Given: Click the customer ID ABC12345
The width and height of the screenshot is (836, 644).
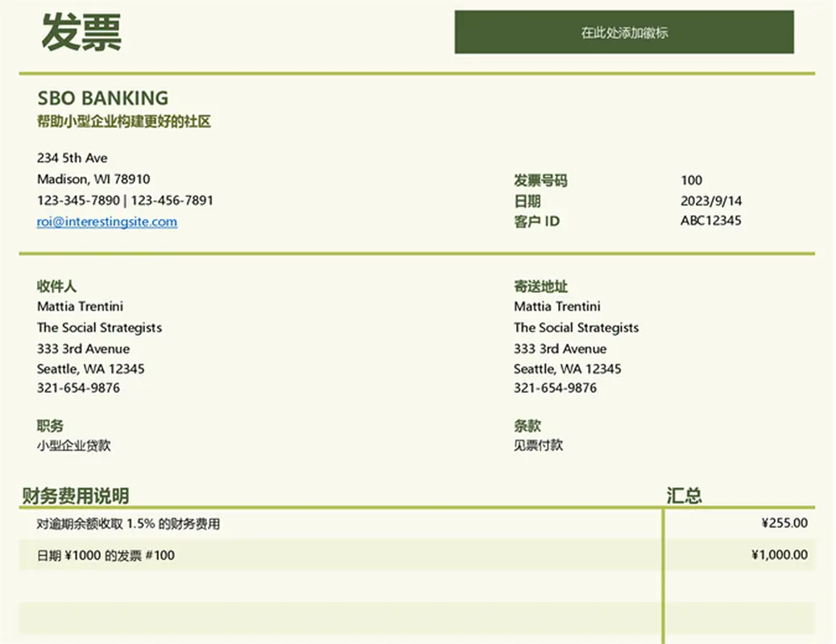Looking at the screenshot, I should click(712, 221).
